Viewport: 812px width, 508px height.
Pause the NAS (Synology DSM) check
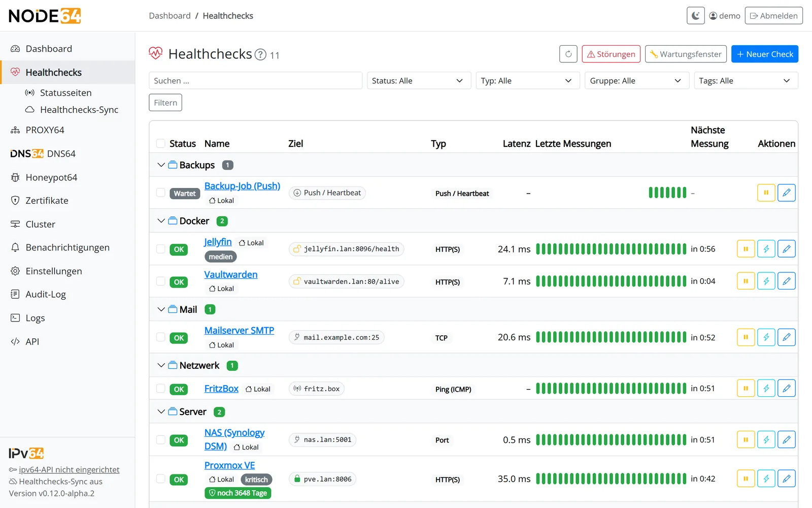click(x=746, y=440)
